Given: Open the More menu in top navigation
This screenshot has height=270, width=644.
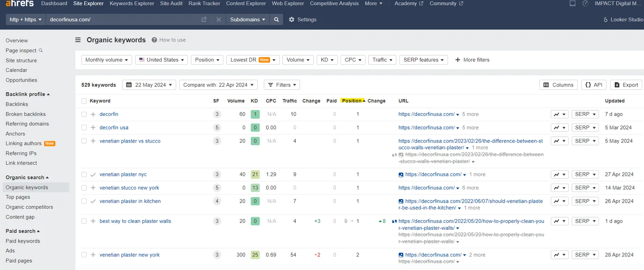Looking at the screenshot, I should (374, 3).
